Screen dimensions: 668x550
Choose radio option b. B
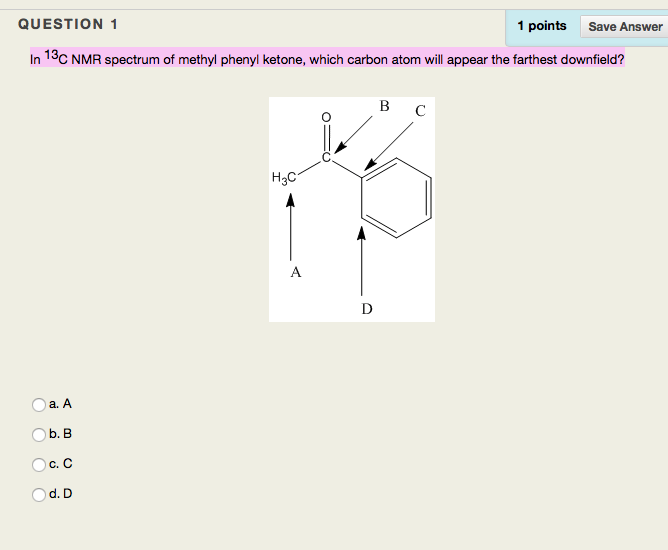click(39, 435)
